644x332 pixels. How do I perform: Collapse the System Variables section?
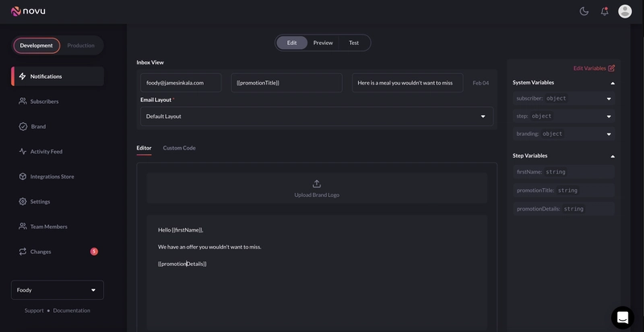pos(612,83)
